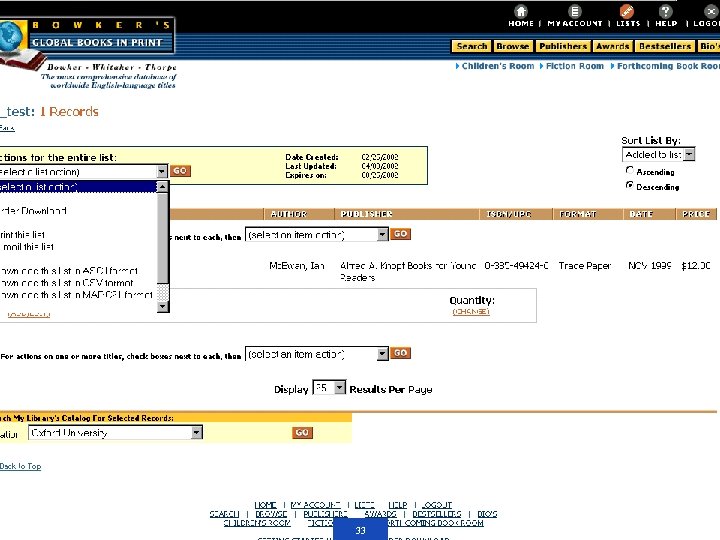The height and width of the screenshot is (540, 720).
Task: Open the My Account icon
Action: pyautogui.click(x=574, y=11)
